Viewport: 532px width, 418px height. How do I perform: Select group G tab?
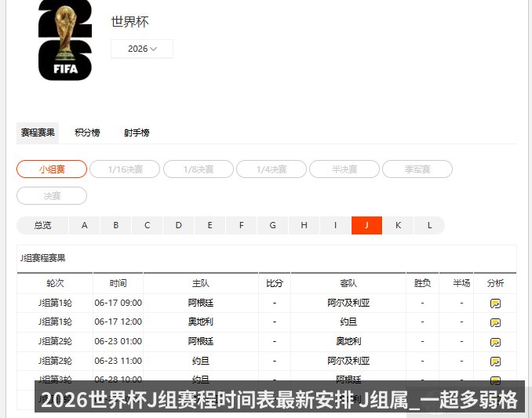pyautogui.click(x=273, y=225)
